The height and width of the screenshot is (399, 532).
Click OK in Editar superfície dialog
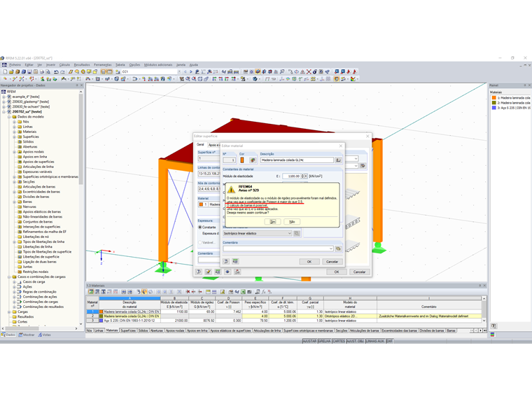[337, 272]
